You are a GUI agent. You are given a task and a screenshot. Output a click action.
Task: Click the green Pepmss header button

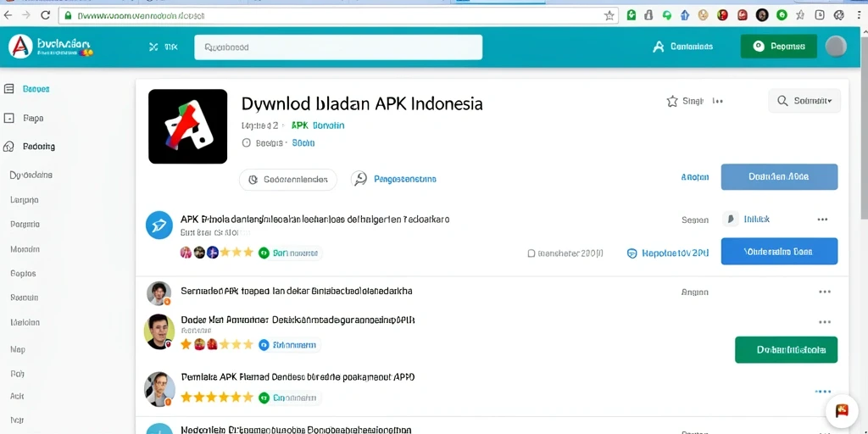pyautogui.click(x=779, y=47)
